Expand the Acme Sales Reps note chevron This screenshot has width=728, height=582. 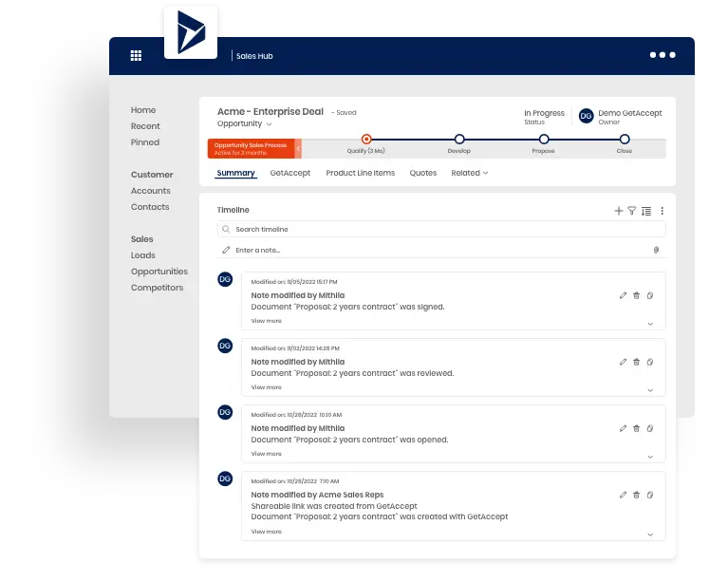tap(650, 535)
